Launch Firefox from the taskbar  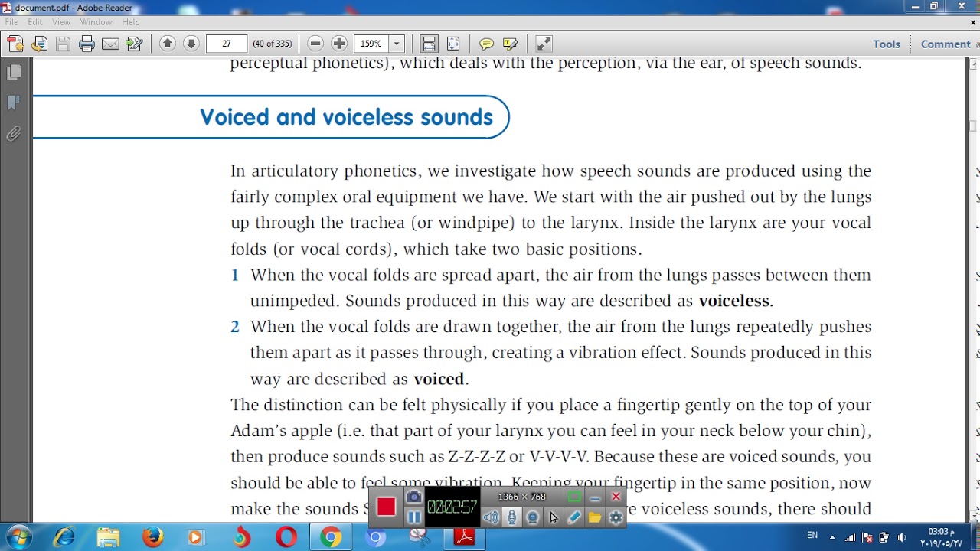(152, 536)
